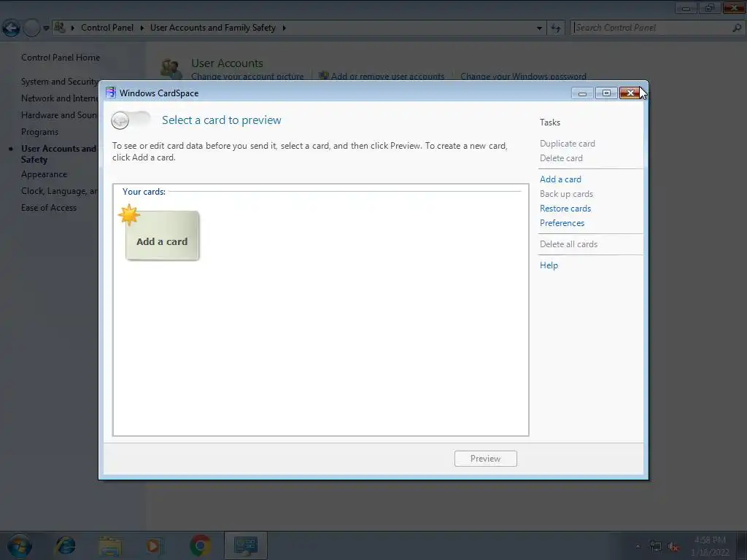This screenshot has height=560, width=747.
Task: Open CardSpace Help link
Action: (x=549, y=265)
